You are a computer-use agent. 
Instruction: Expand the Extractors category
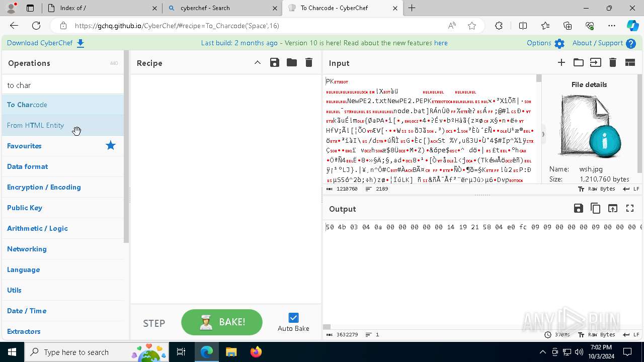(x=63, y=331)
